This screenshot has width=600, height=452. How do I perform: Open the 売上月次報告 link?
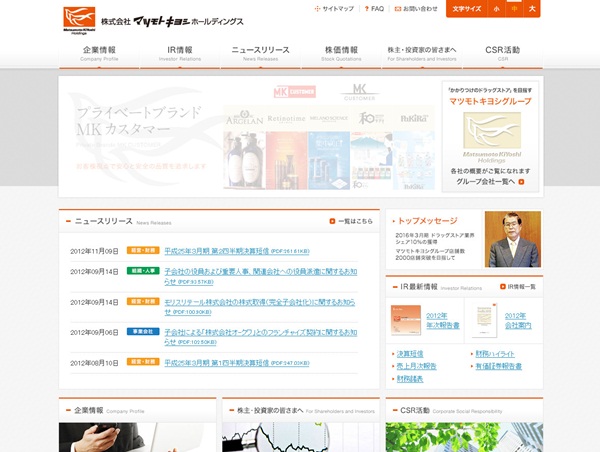tap(416, 366)
